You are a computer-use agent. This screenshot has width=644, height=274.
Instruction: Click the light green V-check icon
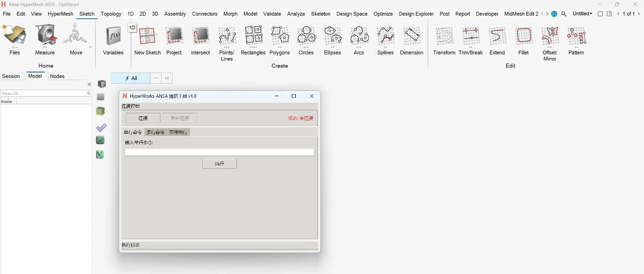point(100,154)
